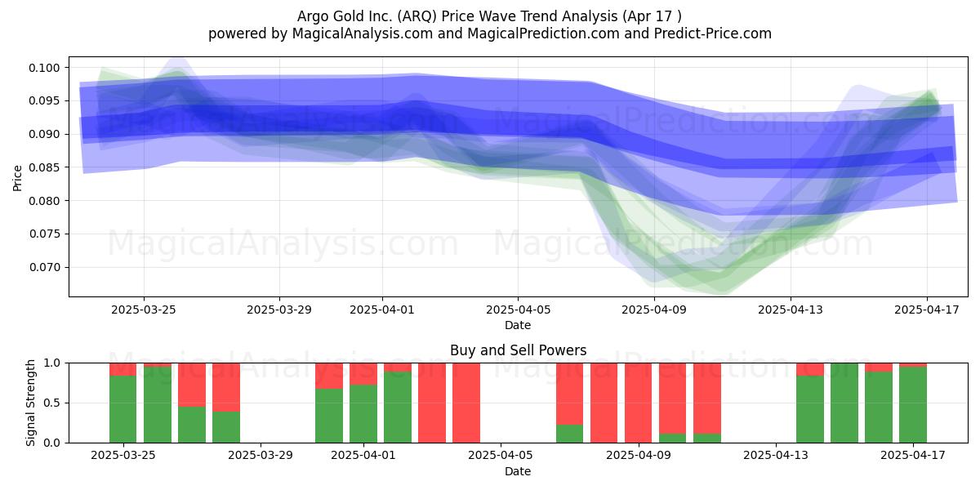980x490 pixels.
Task: Click the 0.070 price tick label
Action: (45, 267)
